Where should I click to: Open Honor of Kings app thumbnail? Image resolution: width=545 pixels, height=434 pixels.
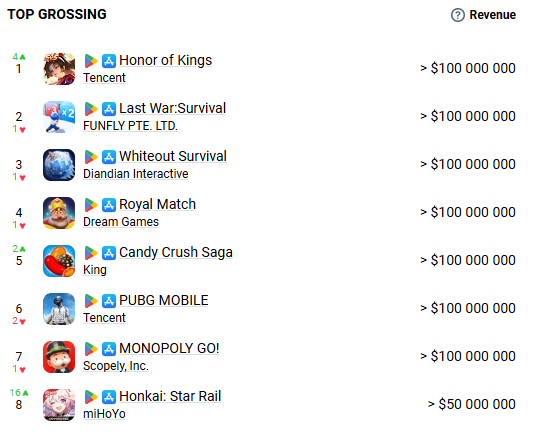(x=59, y=69)
